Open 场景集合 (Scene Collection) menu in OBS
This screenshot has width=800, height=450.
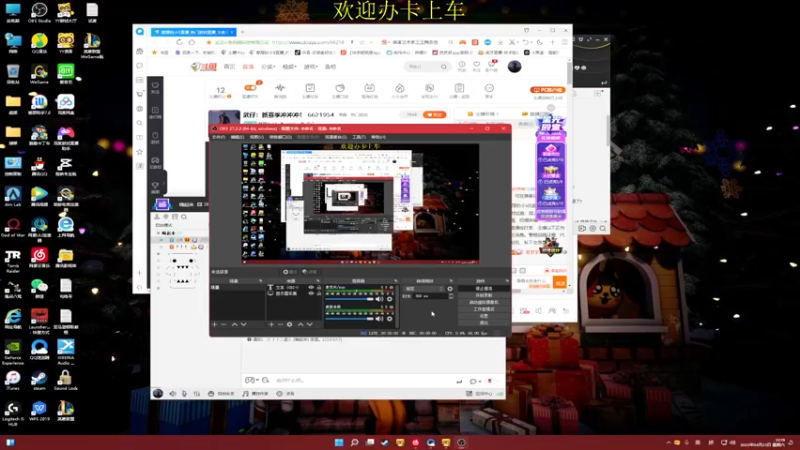pyautogui.click(x=335, y=137)
